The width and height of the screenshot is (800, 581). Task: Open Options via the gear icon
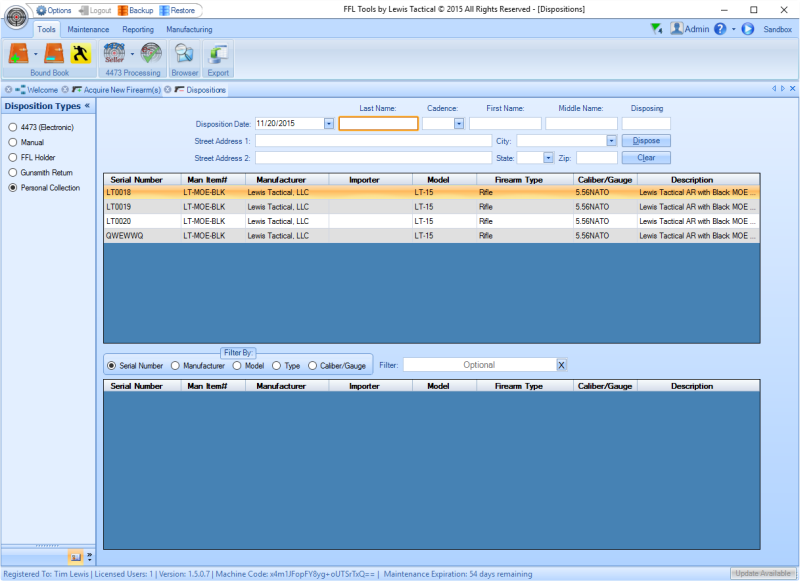(41, 10)
